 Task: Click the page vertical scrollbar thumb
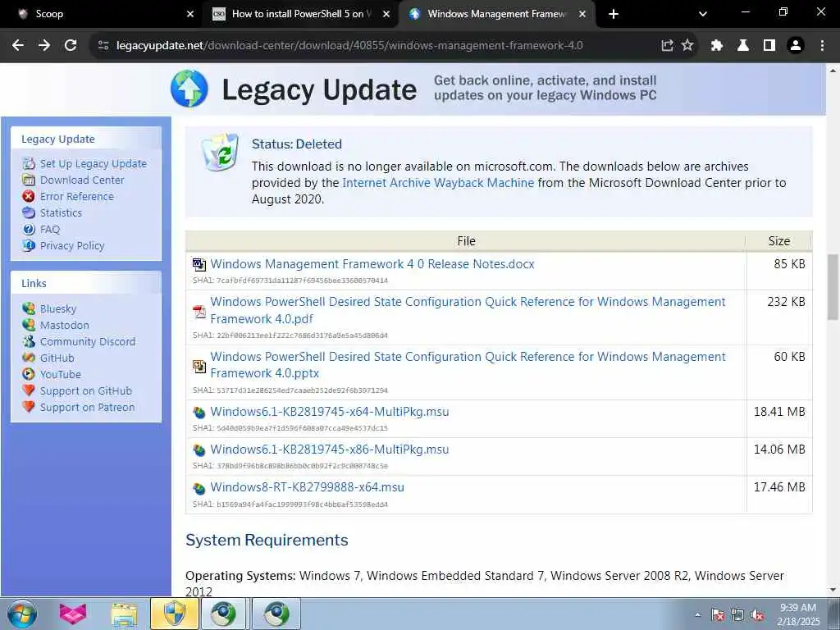point(833,287)
